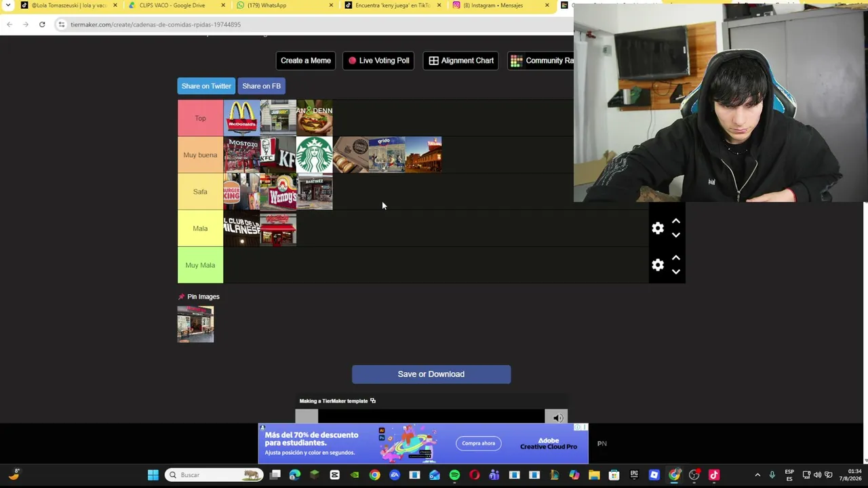Screen dimensions: 868x488
Task: Select the McDonald's image in Top tier
Action: coord(241,118)
